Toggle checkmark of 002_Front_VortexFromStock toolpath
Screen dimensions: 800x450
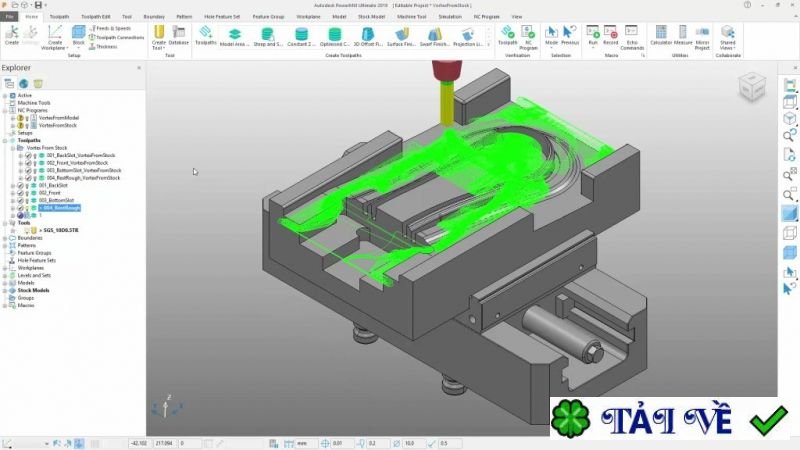point(28,163)
